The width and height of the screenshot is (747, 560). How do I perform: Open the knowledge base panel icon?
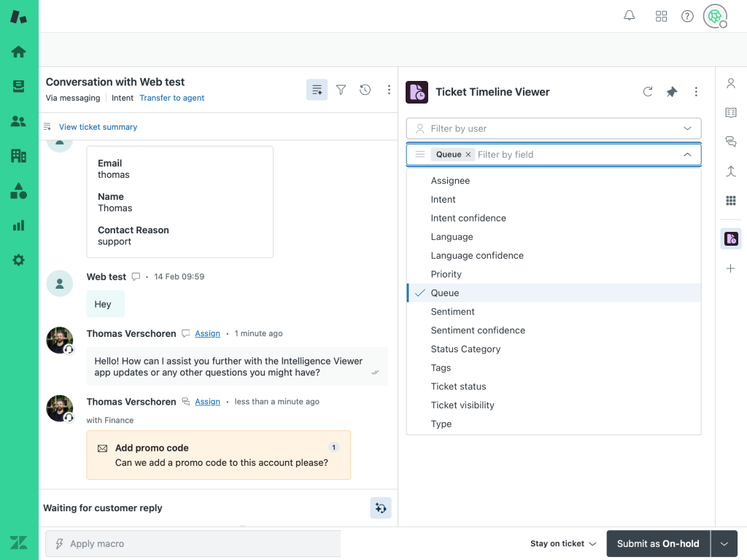pos(730,112)
